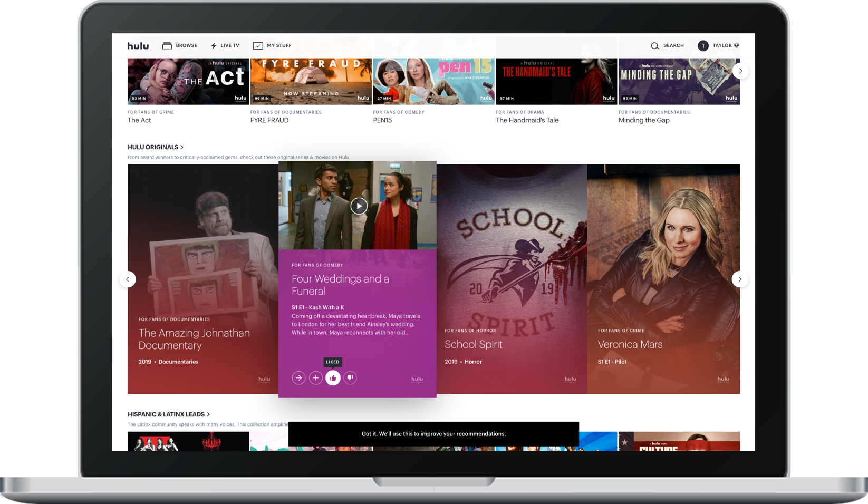This screenshot has height=504, width=868.
Task: Toggle the Liked thumbs-up button
Action: tap(333, 378)
